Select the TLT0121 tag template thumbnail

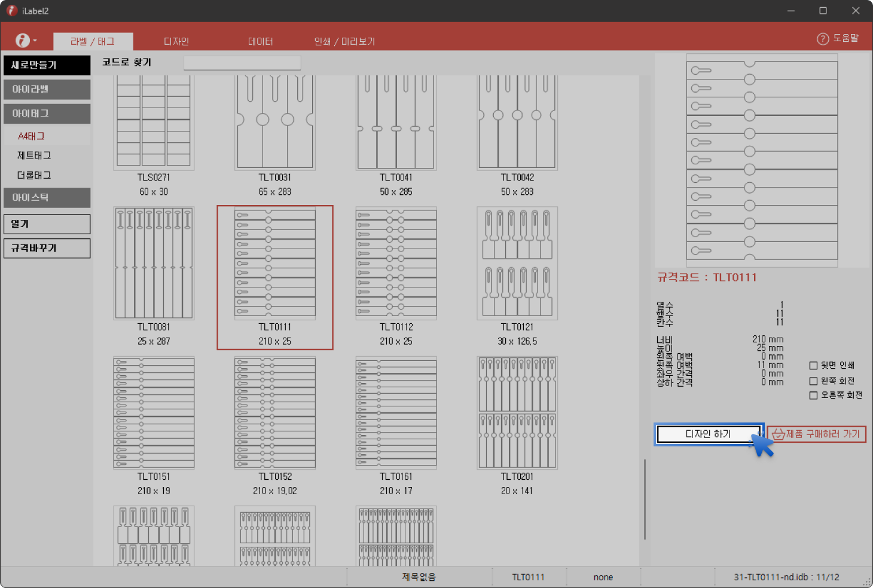coord(517,263)
